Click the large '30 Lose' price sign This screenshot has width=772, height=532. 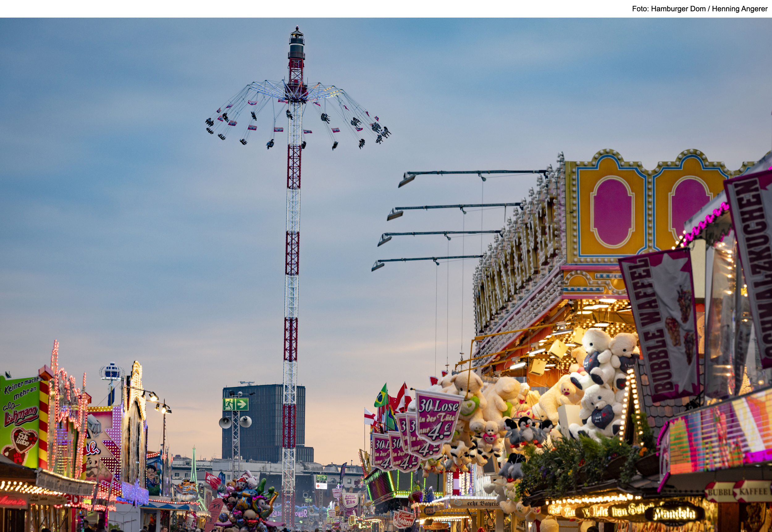(438, 416)
